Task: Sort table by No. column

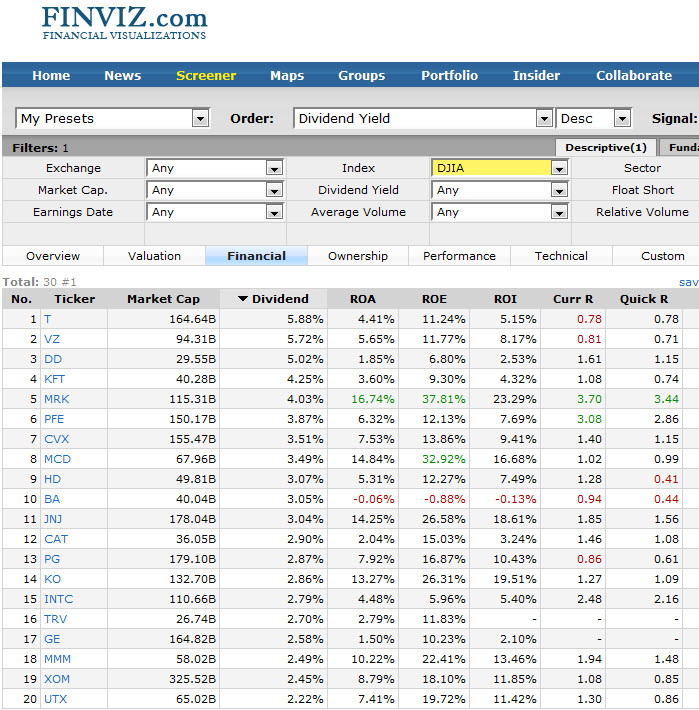Action: [x=21, y=299]
